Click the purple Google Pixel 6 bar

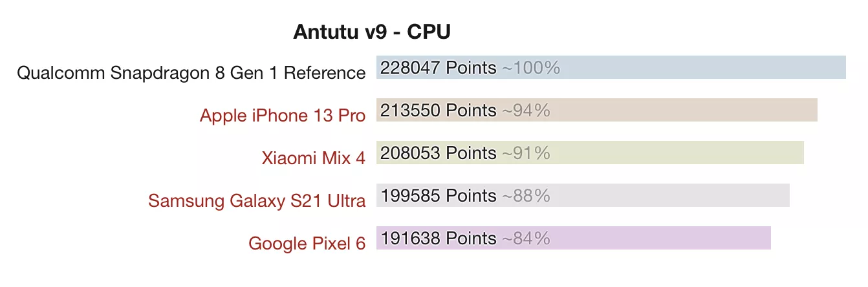pyautogui.click(x=574, y=238)
